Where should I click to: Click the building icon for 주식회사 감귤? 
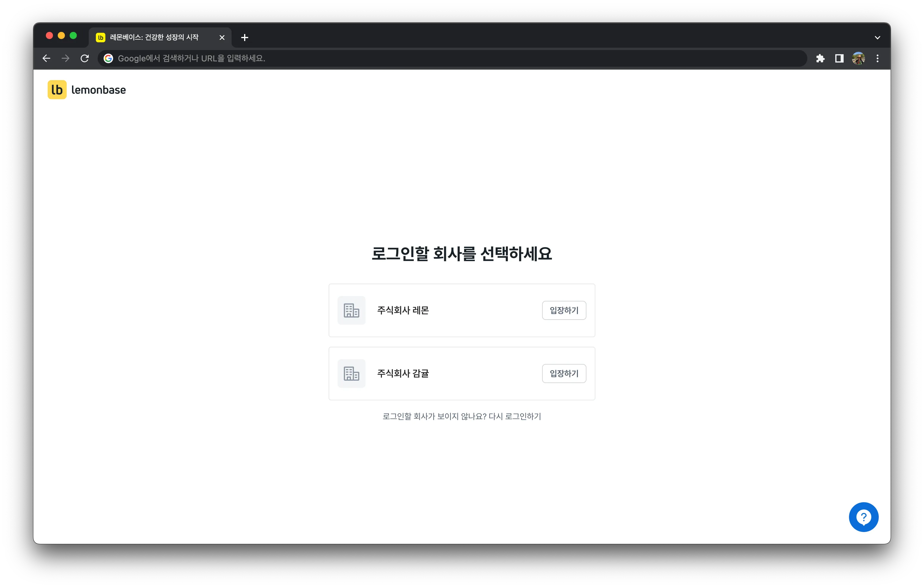[x=351, y=373]
